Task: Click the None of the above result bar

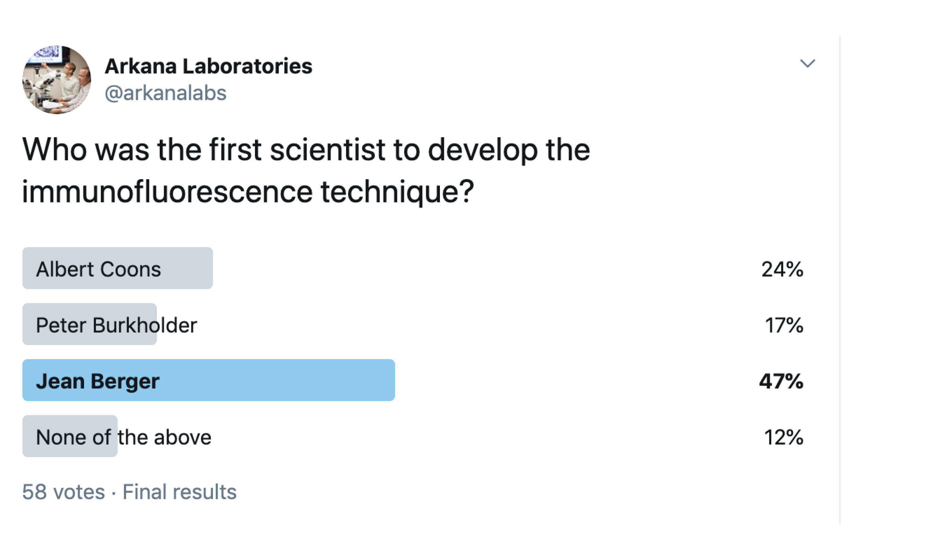Action: (x=70, y=436)
